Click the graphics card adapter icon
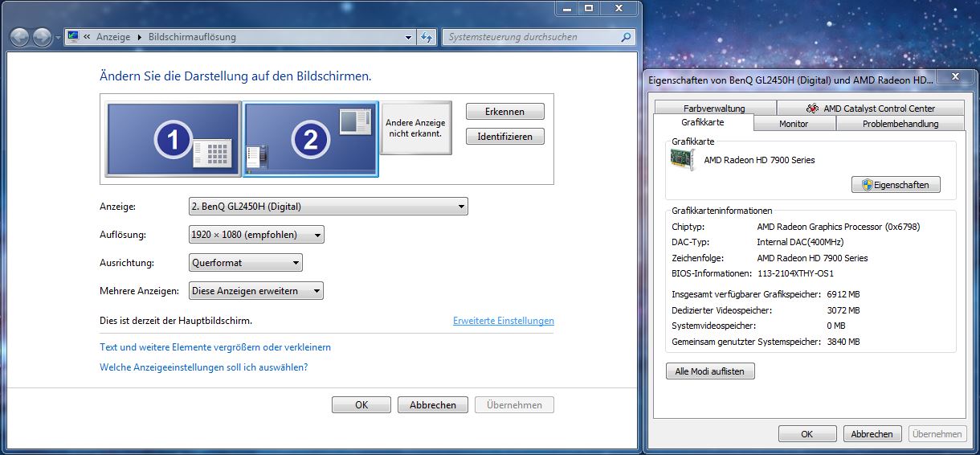The height and width of the screenshot is (455, 980). click(683, 160)
